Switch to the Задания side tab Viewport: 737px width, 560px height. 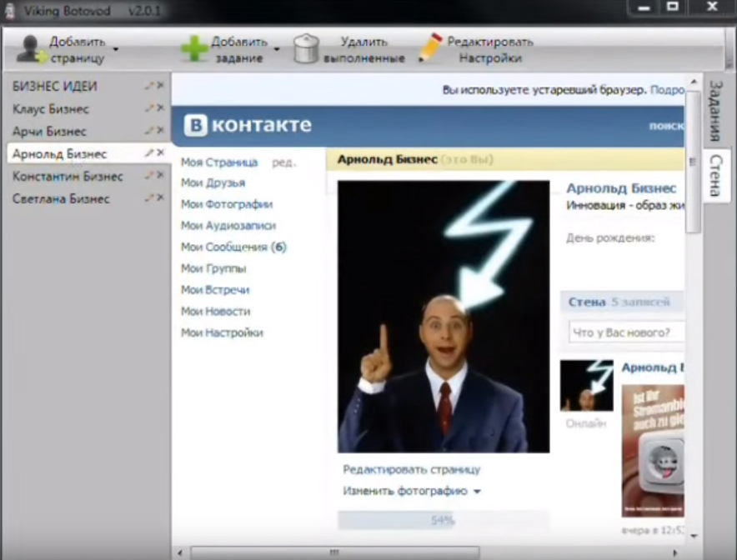714,111
